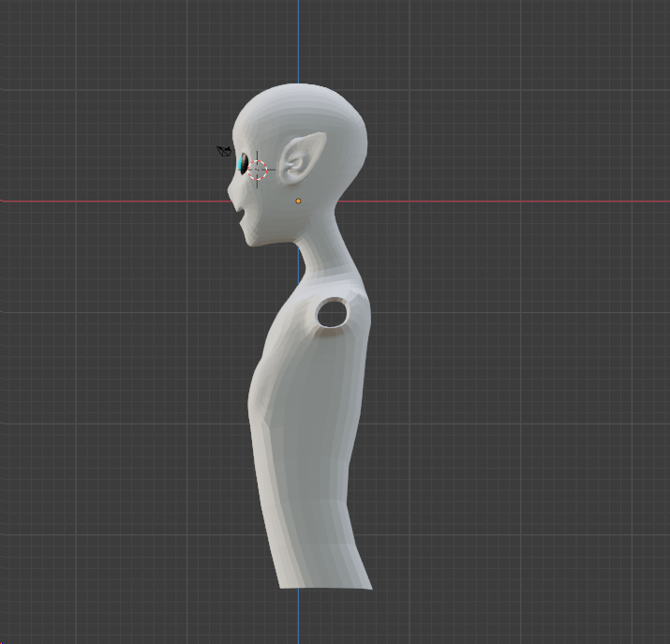Screen dimensions: 670x644
Task: Click the character's pointed ear
Action: [x=301, y=158]
